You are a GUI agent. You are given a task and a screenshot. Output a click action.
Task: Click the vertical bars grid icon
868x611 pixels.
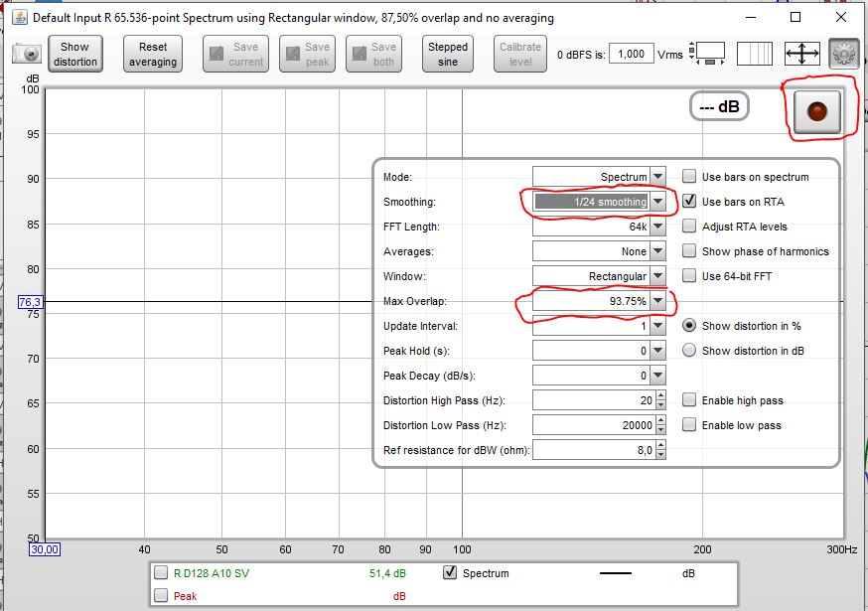tap(755, 54)
